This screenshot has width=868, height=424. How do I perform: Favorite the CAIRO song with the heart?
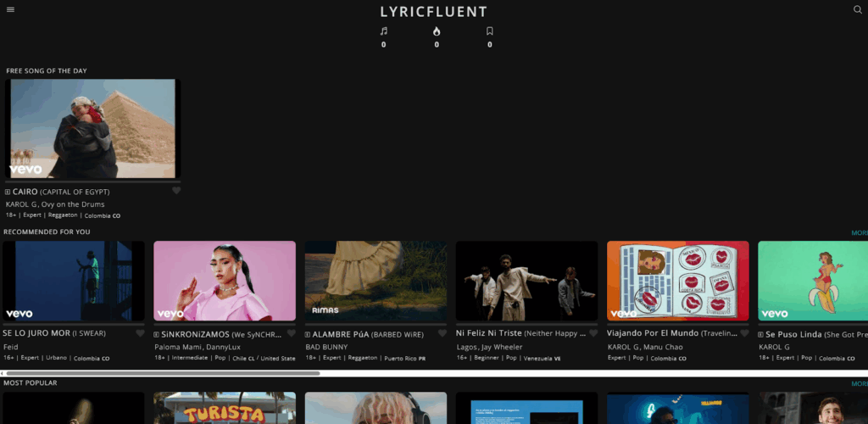click(176, 191)
